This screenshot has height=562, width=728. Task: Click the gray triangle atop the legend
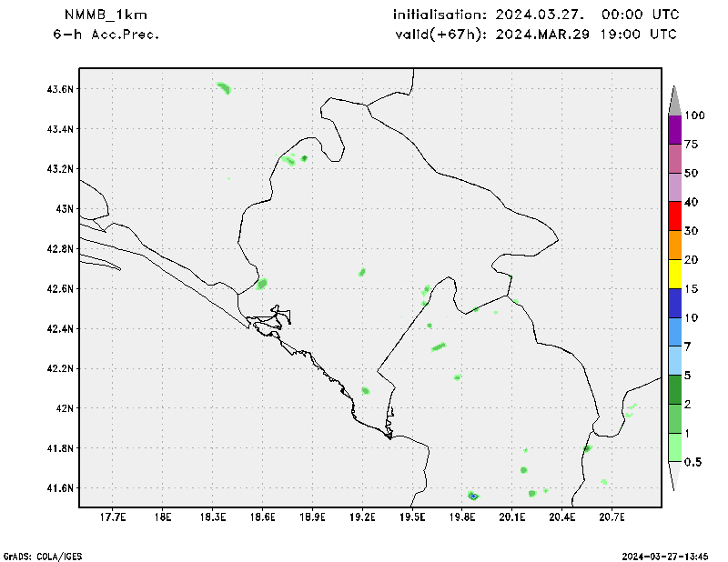674,100
